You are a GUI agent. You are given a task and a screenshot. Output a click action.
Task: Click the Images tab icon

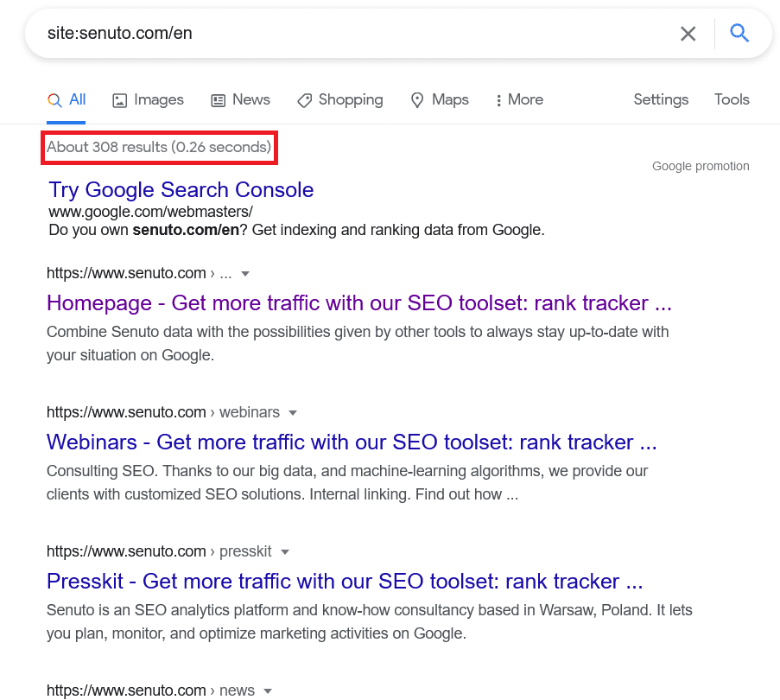[x=120, y=100]
